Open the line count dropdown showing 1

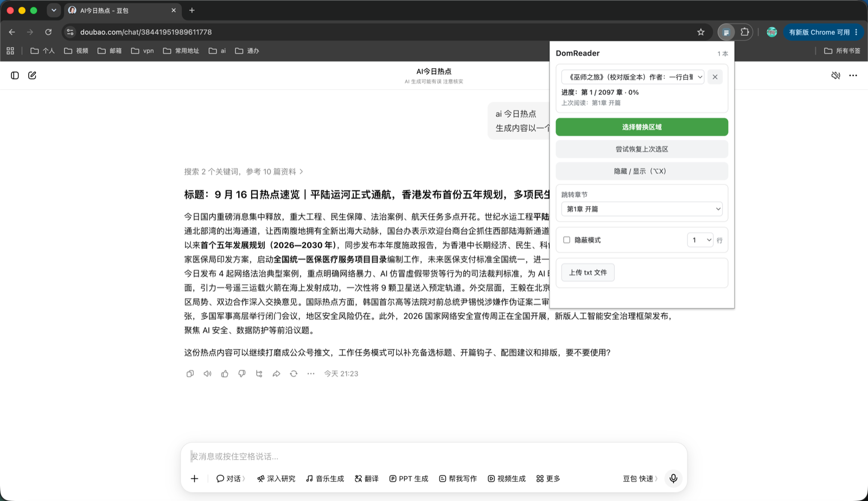point(700,240)
